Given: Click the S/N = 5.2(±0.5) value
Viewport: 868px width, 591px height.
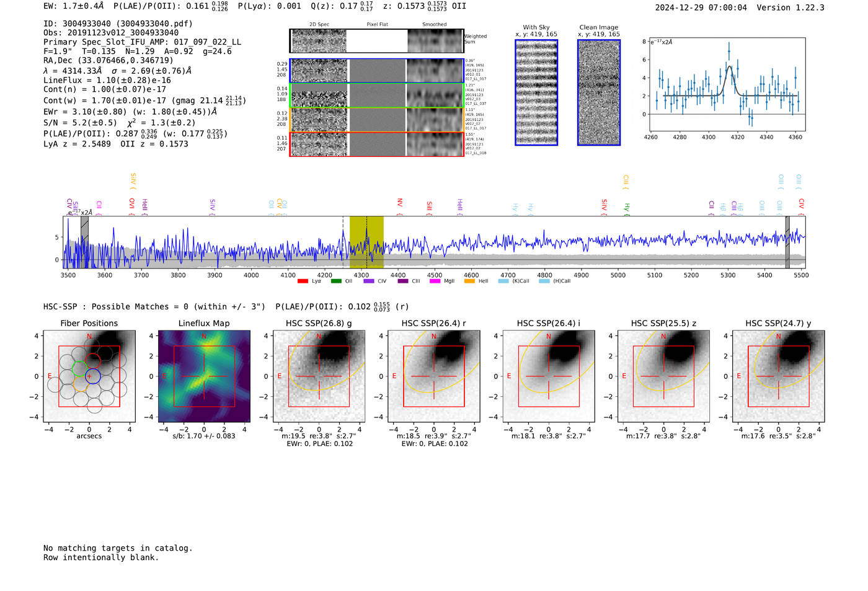Looking at the screenshot, I should click(80, 122).
